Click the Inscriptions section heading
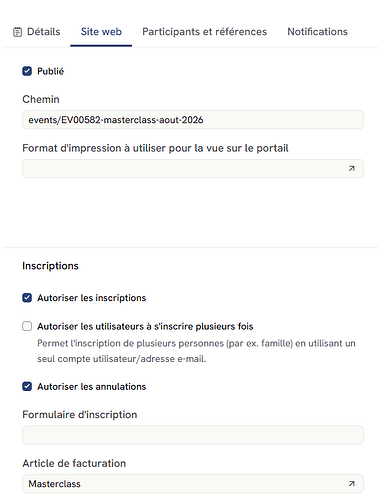 coord(50,266)
